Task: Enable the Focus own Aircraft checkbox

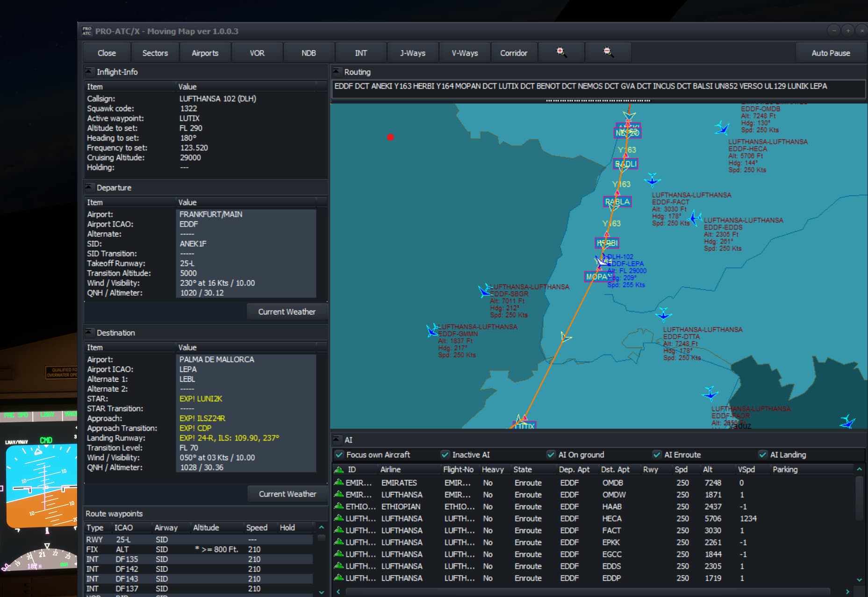Action: 339,454
